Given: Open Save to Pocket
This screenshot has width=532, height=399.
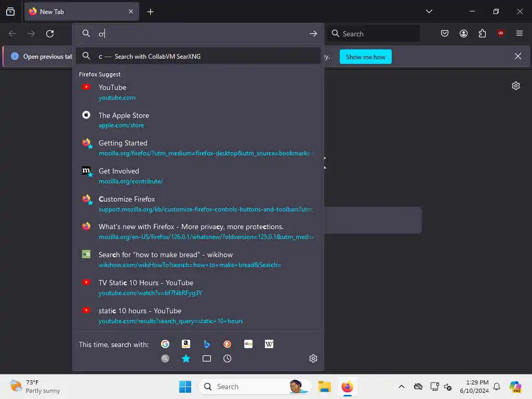Looking at the screenshot, I should (x=445, y=33).
